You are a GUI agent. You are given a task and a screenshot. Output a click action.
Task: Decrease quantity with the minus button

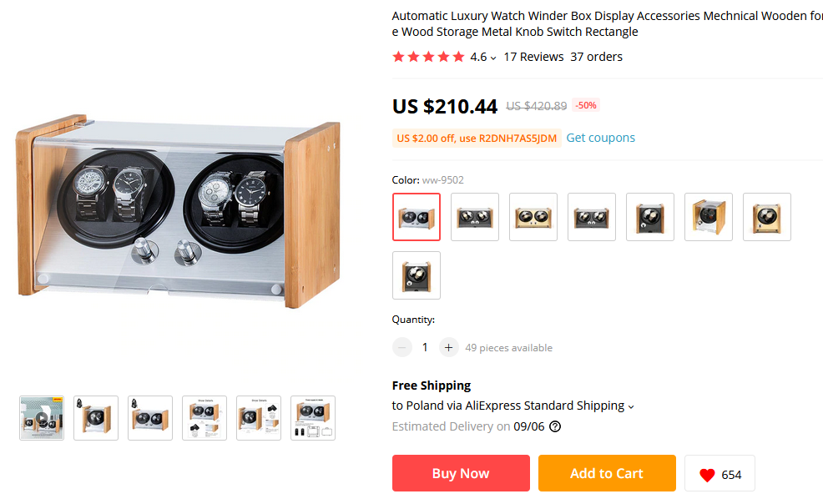[x=402, y=347]
